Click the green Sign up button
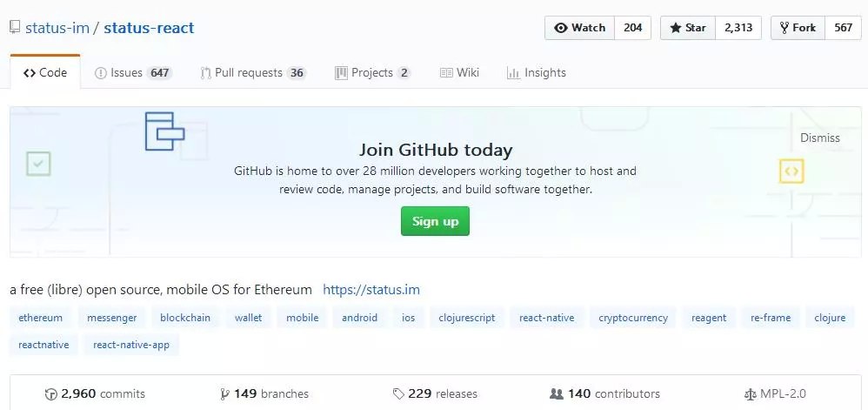The height and width of the screenshot is (410, 868). (x=435, y=221)
